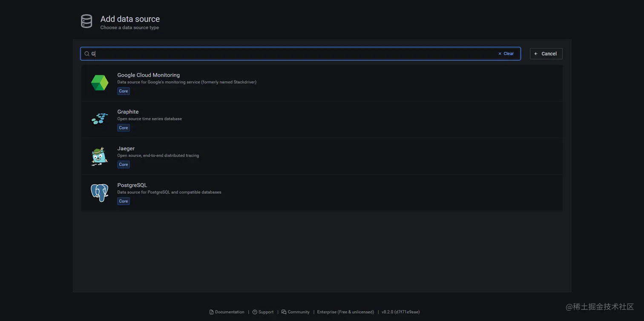Screen dimensions: 644x321
Task: Click the database icon beside Add data source
Action: 86,22
